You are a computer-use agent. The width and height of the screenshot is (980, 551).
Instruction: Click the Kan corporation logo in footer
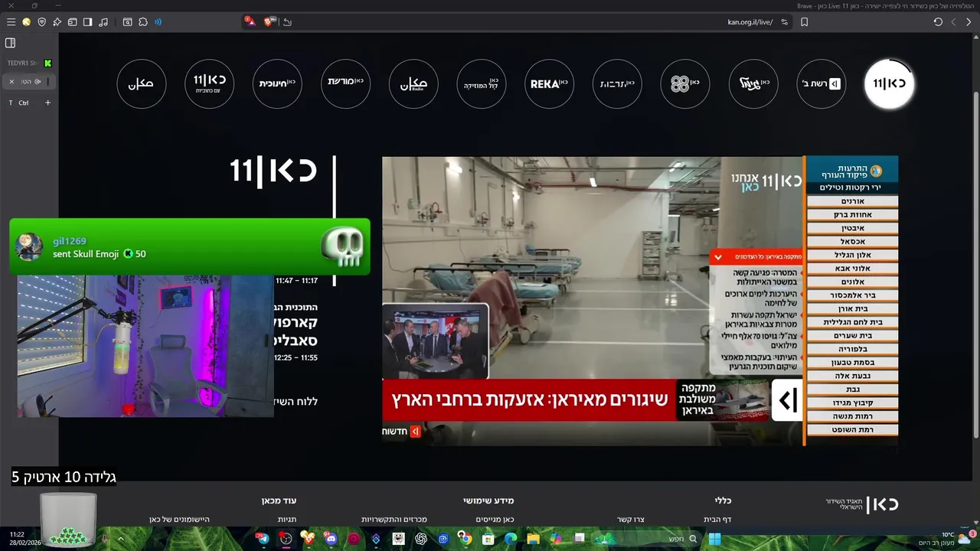tap(861, 504)
